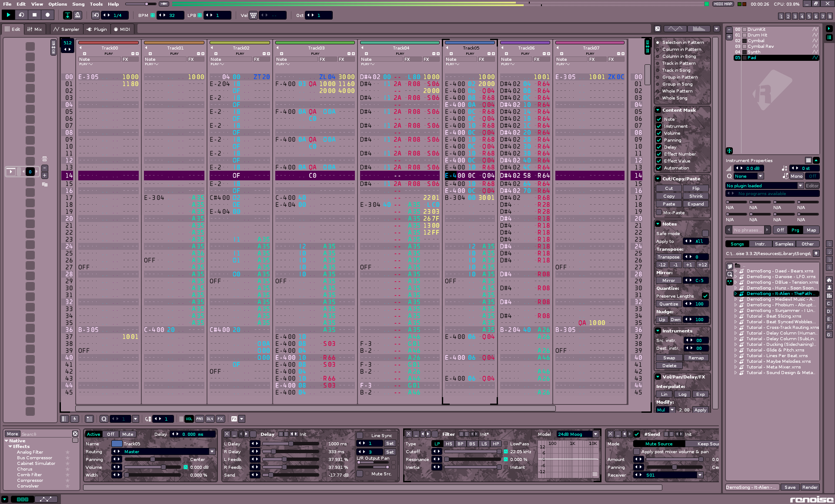The height and width of the screenshot is (504, 835).
Task: Click the Stop playback button
Action: pos(34,15)
